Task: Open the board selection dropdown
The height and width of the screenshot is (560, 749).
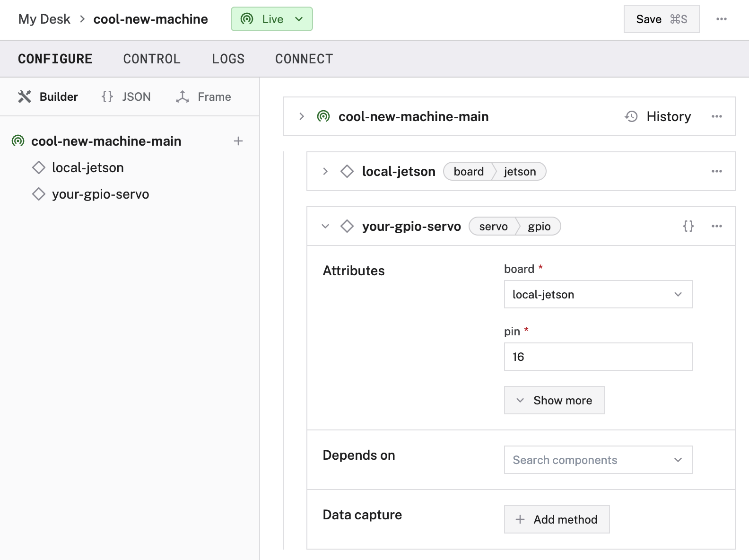Action: click(598, 294)
